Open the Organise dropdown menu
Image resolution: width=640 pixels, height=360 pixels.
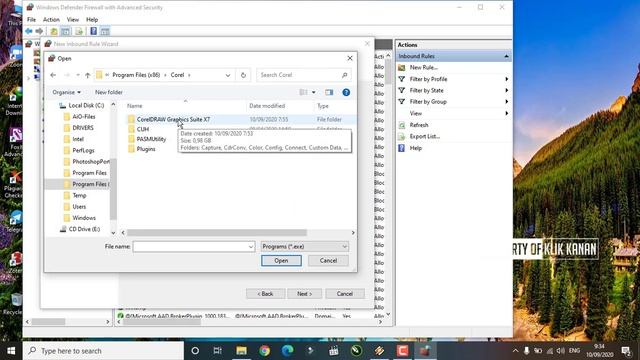coord(66,92)
